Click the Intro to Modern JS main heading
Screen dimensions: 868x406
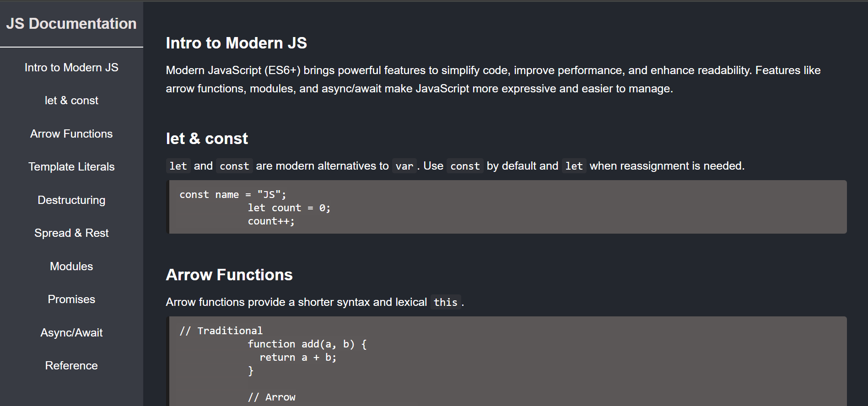click(236, 43)
